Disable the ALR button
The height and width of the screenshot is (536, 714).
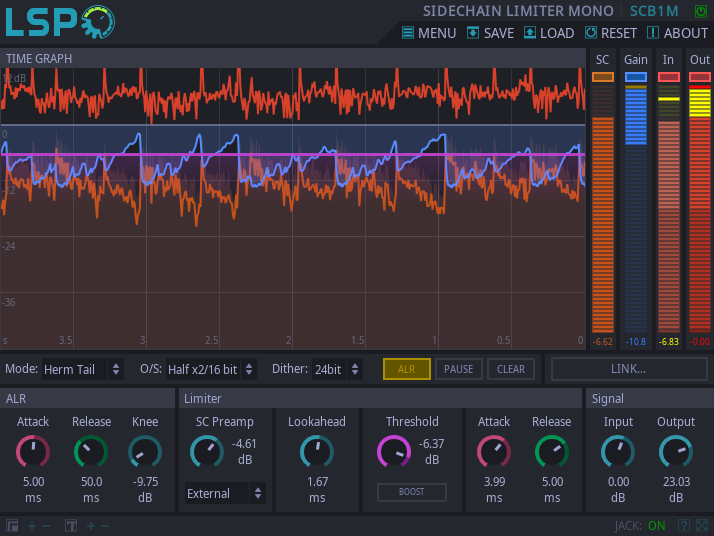point(407,369)
